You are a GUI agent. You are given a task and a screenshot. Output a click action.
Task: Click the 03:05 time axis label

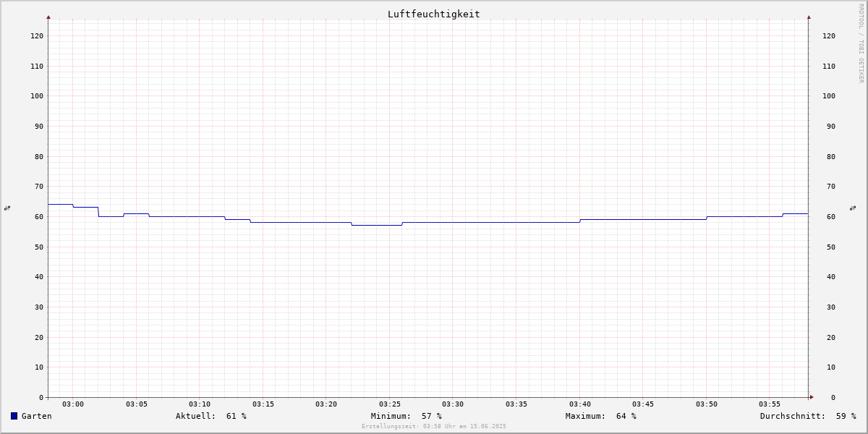(x=137, y=404)
